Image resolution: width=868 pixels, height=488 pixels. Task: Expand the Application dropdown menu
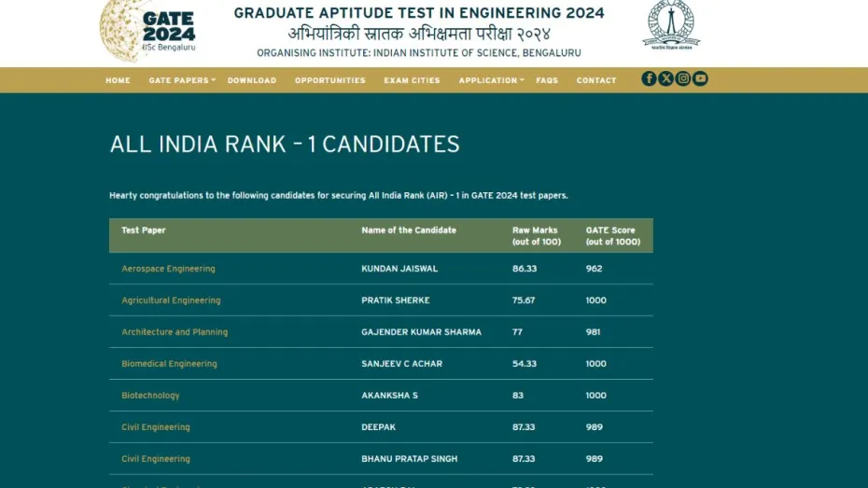491,81
